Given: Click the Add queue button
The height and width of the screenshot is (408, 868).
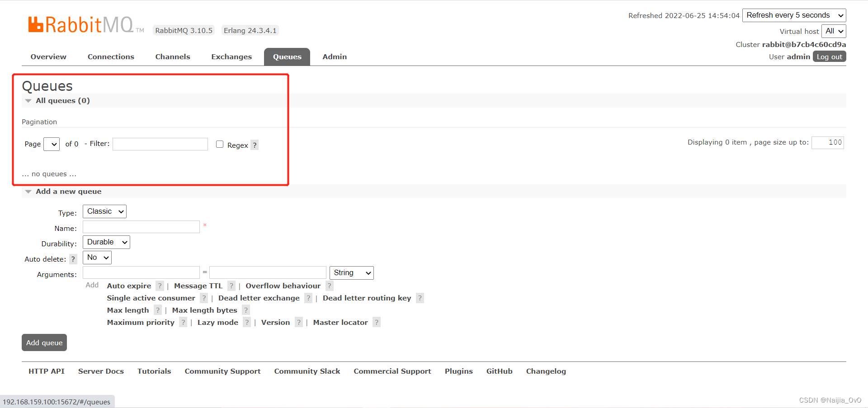Looking at the screenshot, I should (x=44, y=342).
